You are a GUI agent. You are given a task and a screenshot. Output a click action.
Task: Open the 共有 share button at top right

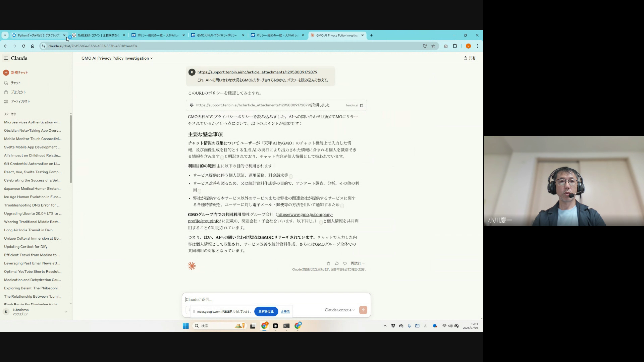470,58
